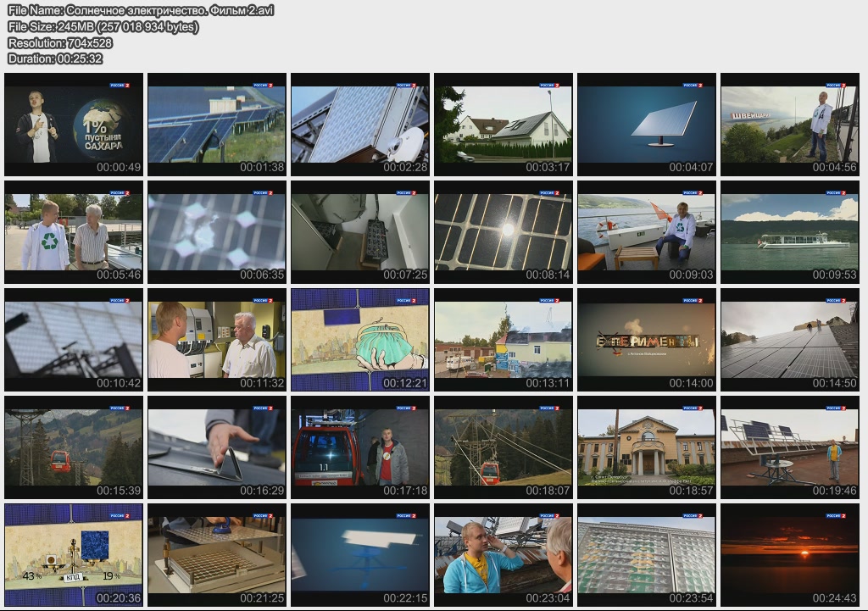Click the Resolution 704x528 text
The image size is (868, 611).
coord(59,42)
